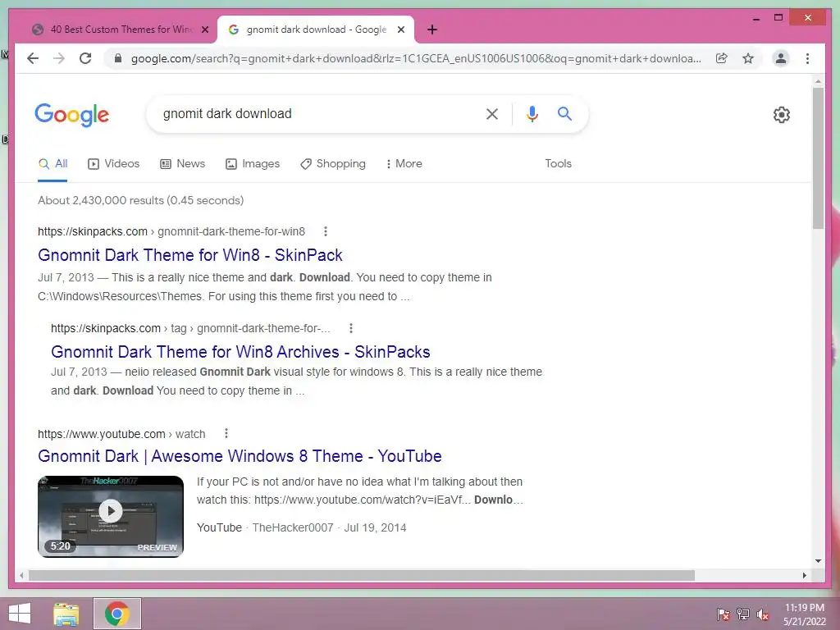
Task: Open Action Center flag tray icon
Action: point(724,614)
